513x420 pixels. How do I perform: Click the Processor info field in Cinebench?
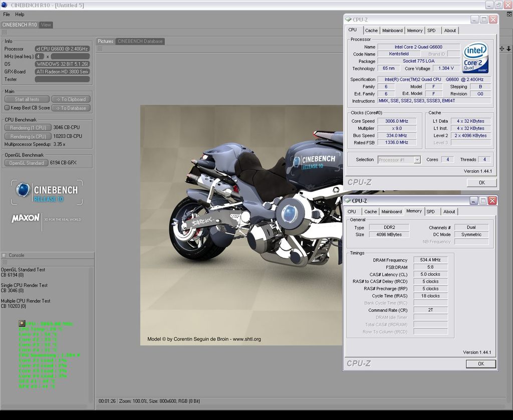pyautogui.click(x=62, y=49)
